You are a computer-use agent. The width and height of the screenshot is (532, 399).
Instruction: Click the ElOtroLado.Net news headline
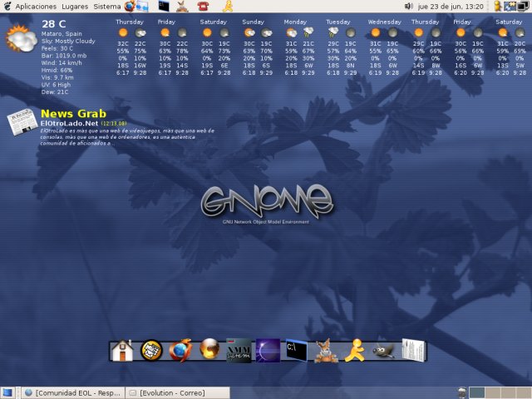click(69, 123)
